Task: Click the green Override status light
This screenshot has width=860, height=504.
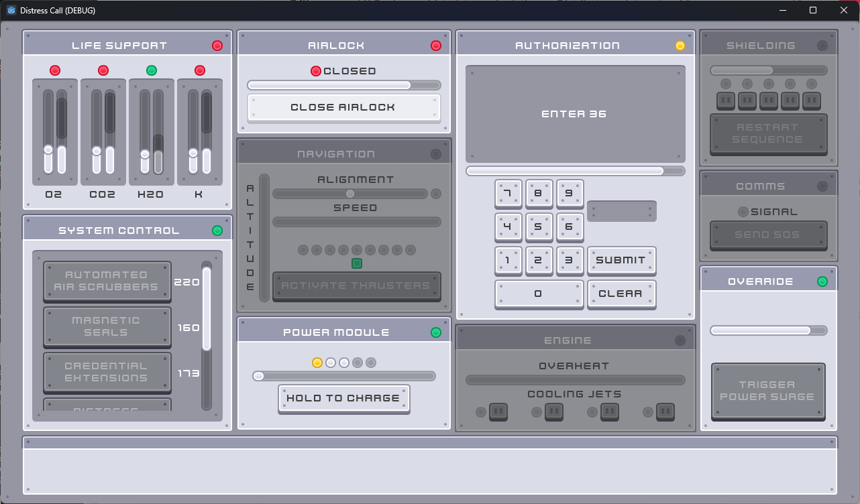Action: click(x=822, y=281)
